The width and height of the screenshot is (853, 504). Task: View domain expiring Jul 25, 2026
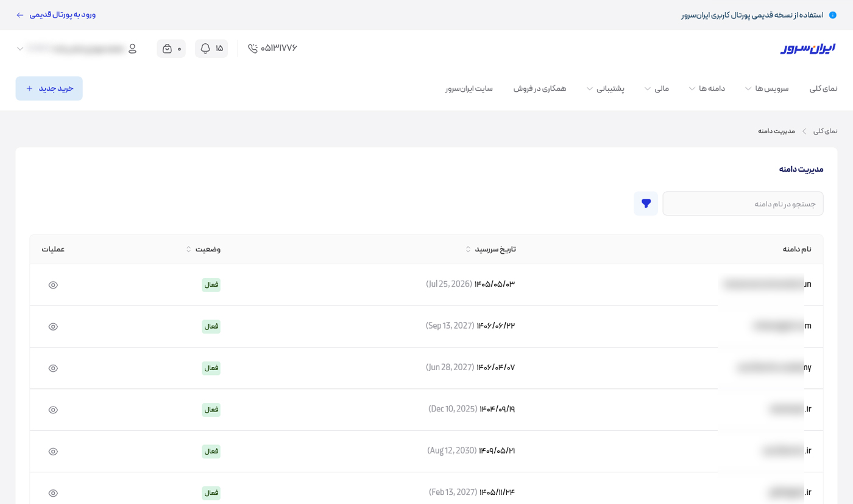[x=53, y=285]
